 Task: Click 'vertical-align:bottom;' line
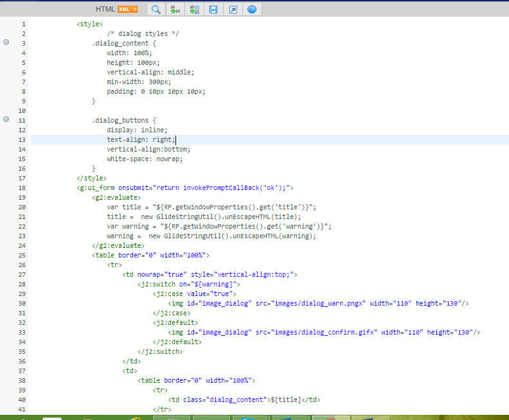point(148,149)
